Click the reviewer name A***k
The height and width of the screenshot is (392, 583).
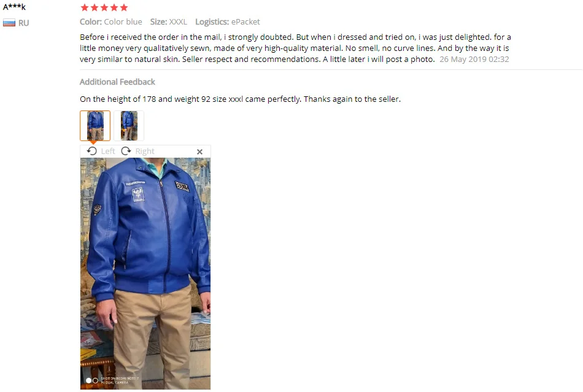[15, 7]
